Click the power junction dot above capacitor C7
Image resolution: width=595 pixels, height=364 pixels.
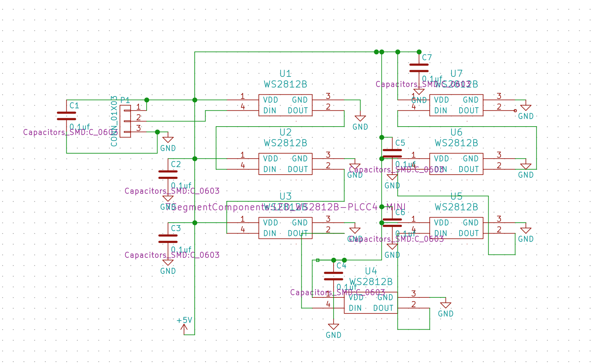[x=419, y=52]
